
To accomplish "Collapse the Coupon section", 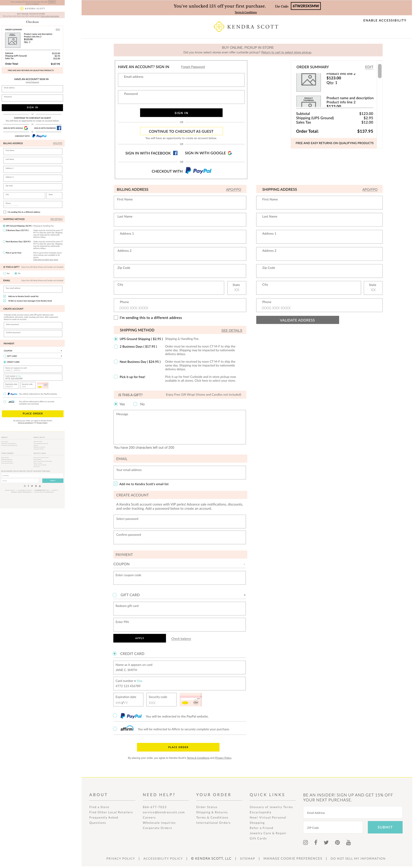I will pyautogui.click(x=244, y=564).
